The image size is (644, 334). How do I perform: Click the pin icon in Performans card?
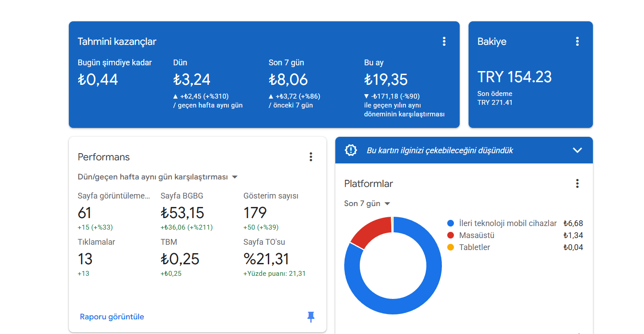pyautogui.click(x=310, y=317)
